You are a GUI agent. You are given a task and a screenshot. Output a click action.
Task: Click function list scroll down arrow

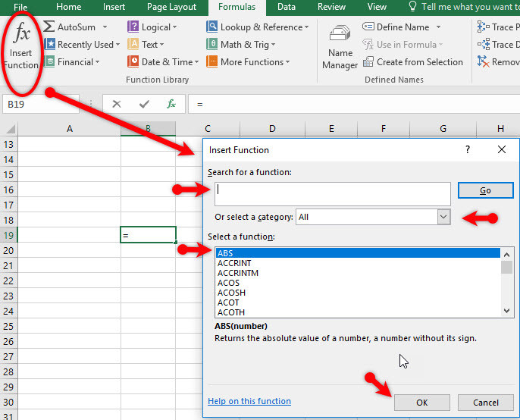pos(506,311)
